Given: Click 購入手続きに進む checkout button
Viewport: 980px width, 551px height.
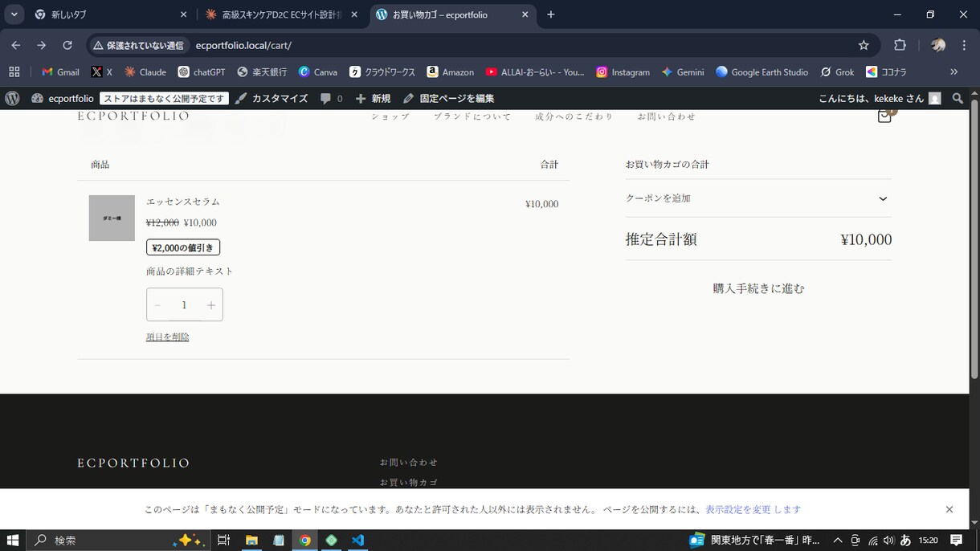Looking at the screenshot, I should [x=758, y=288].
